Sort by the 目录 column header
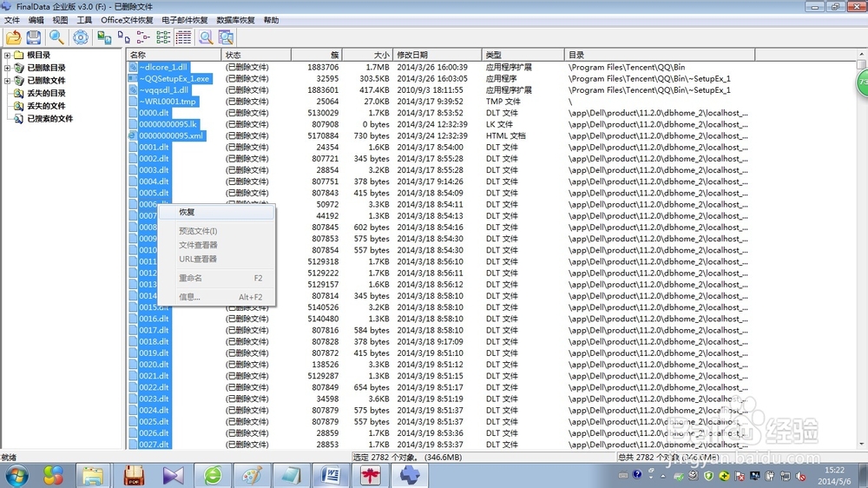This screenshot has height=488, width=868. pos(660,55)
